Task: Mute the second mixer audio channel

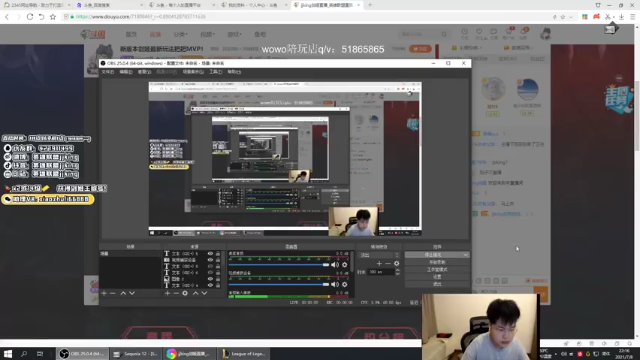Action: pos(335,284)
